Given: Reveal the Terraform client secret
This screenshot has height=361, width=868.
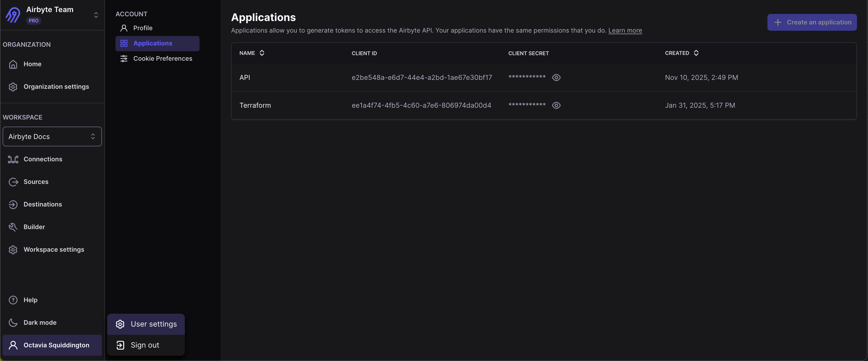Looking at the screenshot, I should pos(556,105).
